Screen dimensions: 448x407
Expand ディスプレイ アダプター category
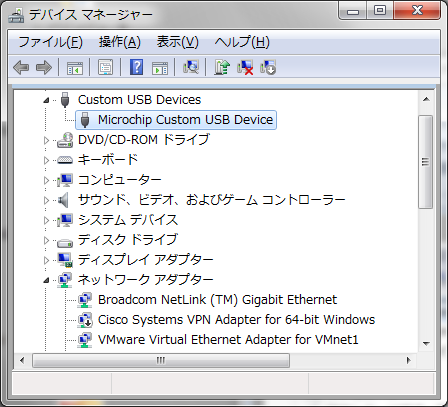click(x=46, y=260)
